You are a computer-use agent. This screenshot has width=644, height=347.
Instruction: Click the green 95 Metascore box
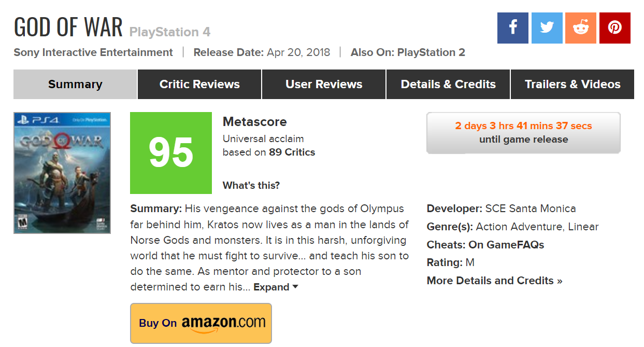(171, 153)
